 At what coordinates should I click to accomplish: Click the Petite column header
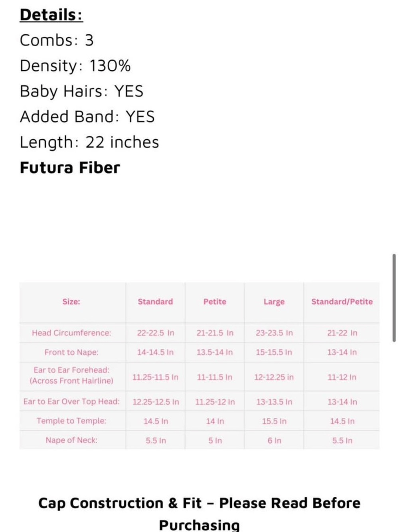click(x=215, y=302)
